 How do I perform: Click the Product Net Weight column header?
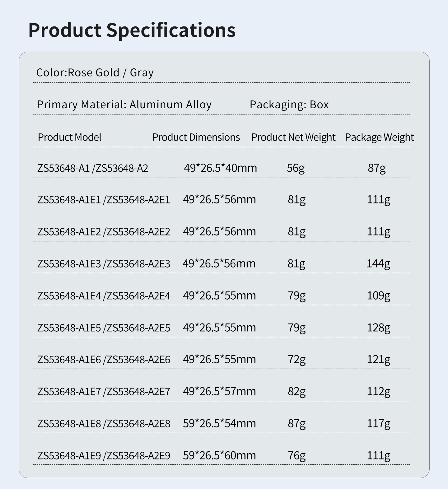click(x=293, y=137)
